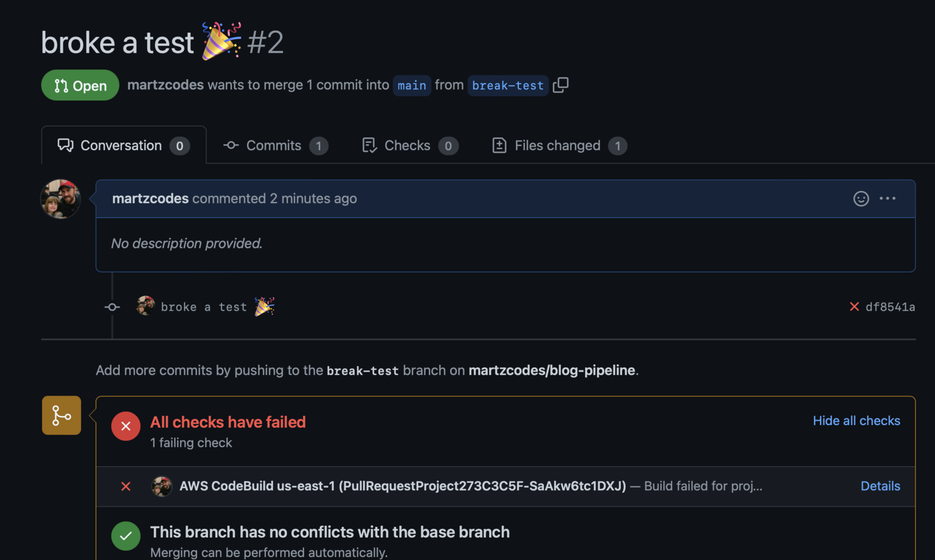Image resolution: width=935 pixels, height=560 pixels.
Task: Open the comment three-dots options menu
Action: pyautogui.click(x=888, y=199)
